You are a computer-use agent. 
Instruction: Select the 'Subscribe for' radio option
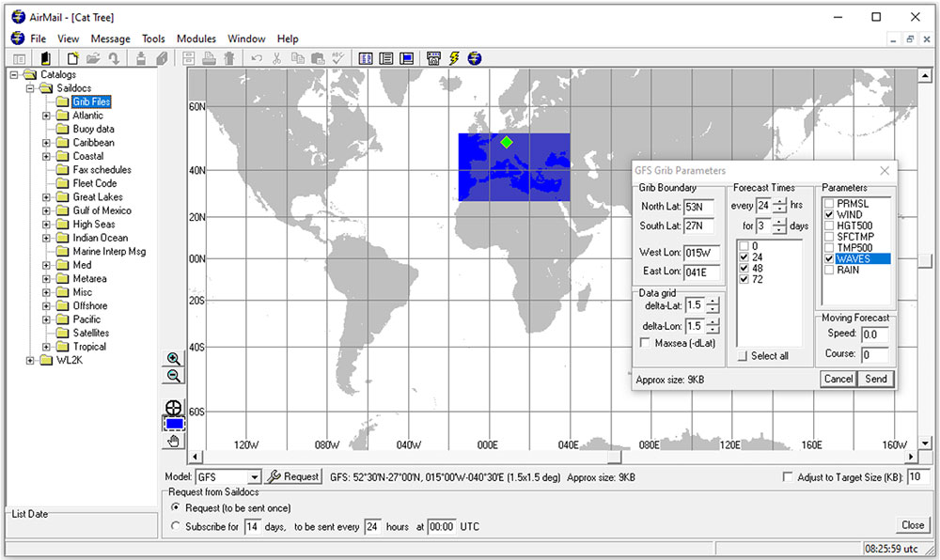pos(175,527)
